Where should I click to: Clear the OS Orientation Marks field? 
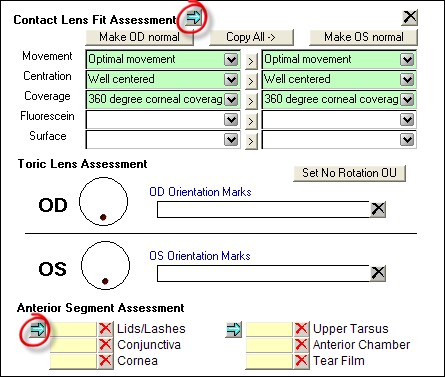click(378, 273)
